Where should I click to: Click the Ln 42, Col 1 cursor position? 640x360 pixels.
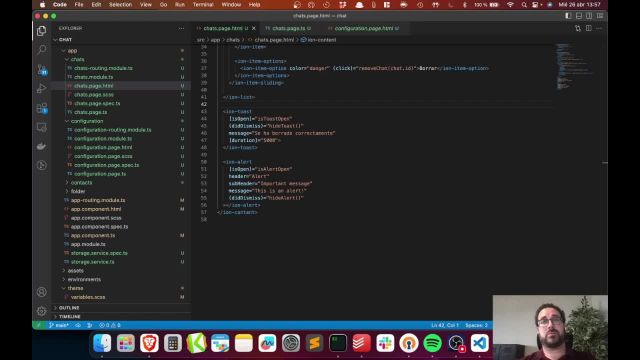pyautogui.click(x=445, y=325)
